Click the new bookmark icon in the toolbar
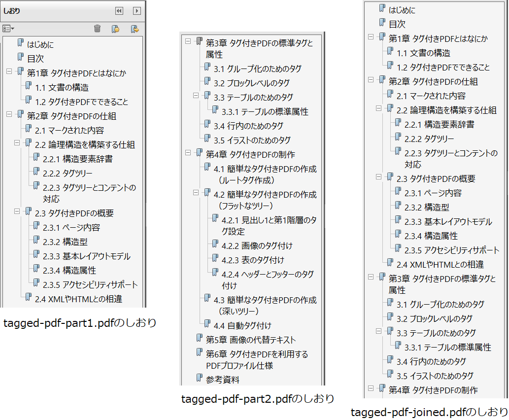 (x=114, y=29)
